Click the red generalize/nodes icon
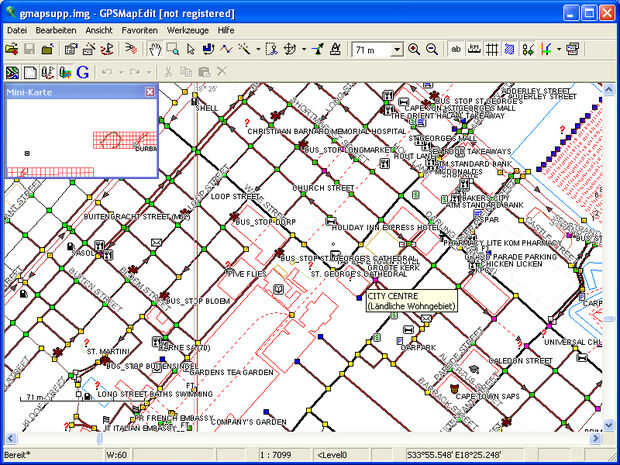 (131, 49)
